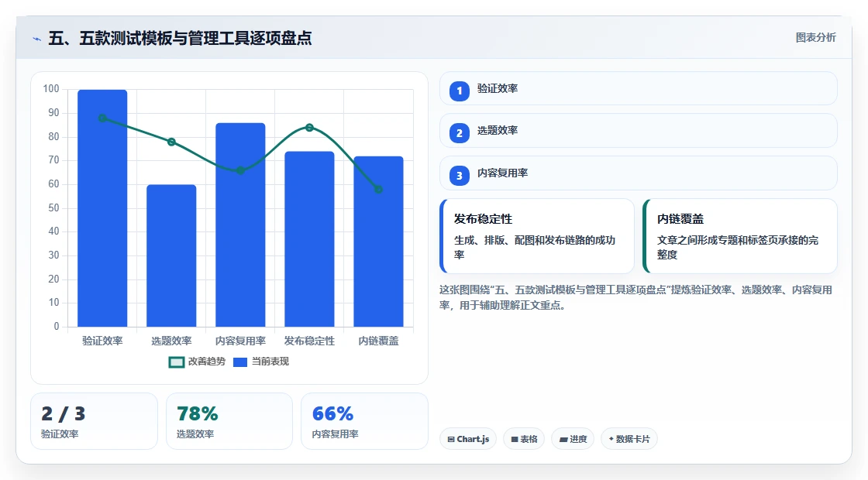This screenshot has width=868, height=480.
Task: Select the 发布稳定性 bar in chart
Action: pyautogui.click(x=309, y=239)
